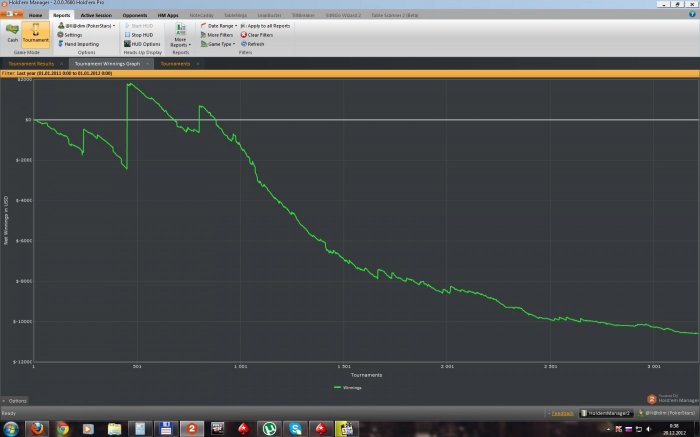Expand the Options panel at bottom
Viewport: 700px width, 437px height.
(17, 400)
